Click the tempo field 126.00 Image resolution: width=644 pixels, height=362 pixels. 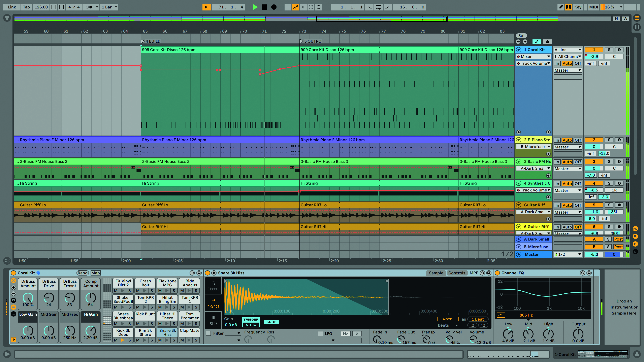[41, 7]
